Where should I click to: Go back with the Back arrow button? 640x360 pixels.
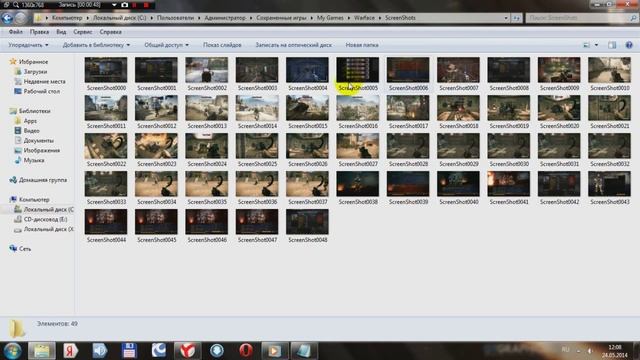[x=7, y=18]
